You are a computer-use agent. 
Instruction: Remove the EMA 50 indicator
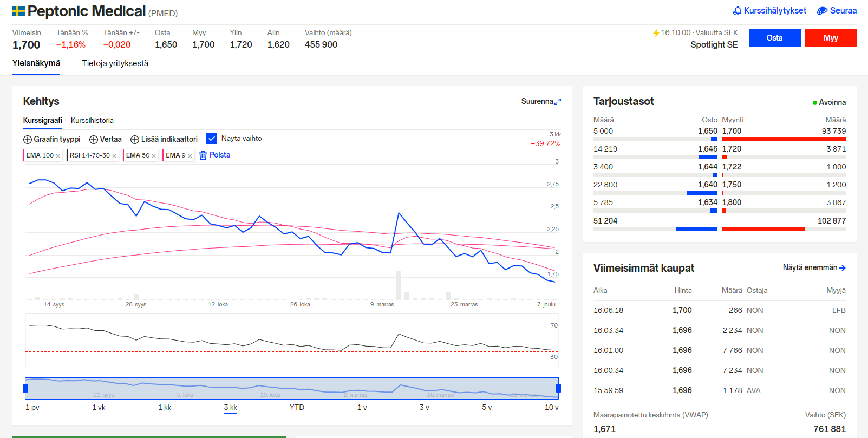154,156
